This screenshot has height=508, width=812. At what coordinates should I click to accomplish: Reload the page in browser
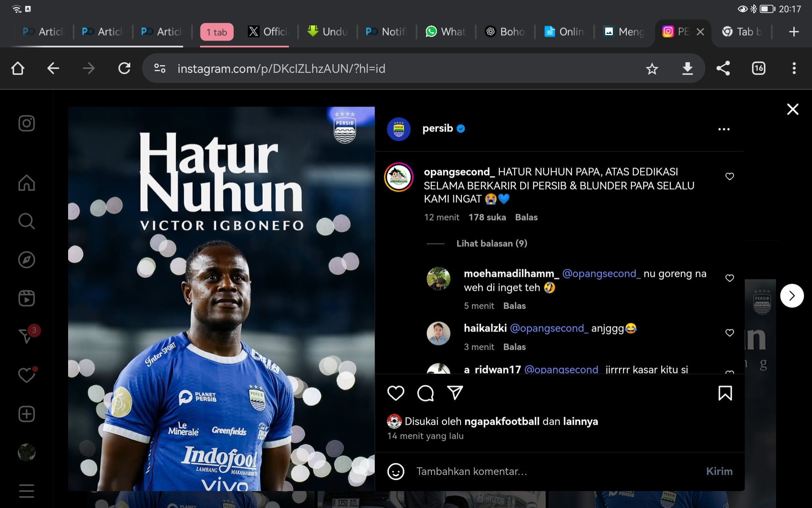point(124,68)
